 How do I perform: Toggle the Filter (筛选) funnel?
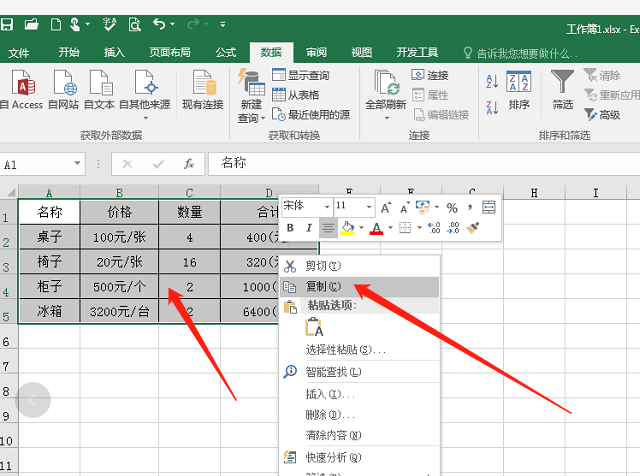562,90
